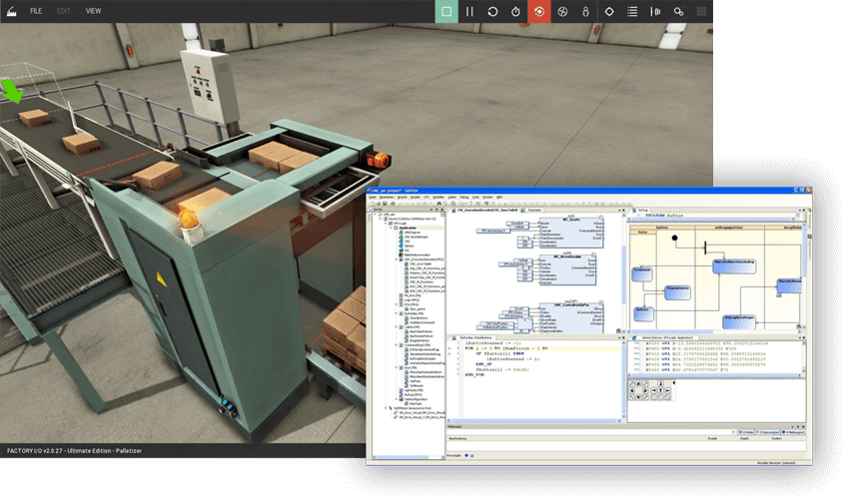Image resolution: width=849 pixels, height=504 pixels.
Task: Click the white electrical control cabinet
Action: click(210, 86)
